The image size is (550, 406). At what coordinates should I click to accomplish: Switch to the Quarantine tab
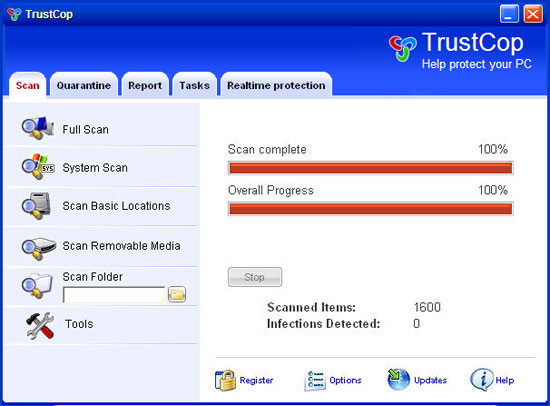click(x=84, y=85)
